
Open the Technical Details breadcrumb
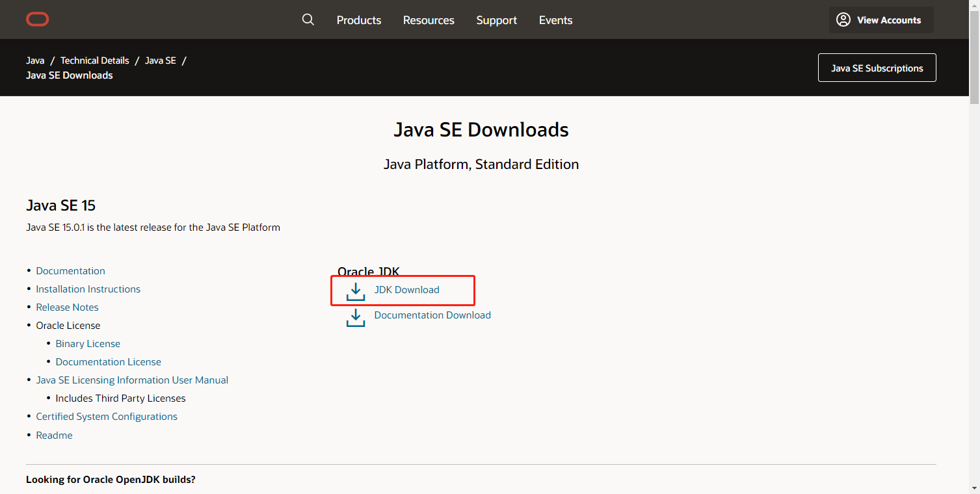click(x=94, y=60)
